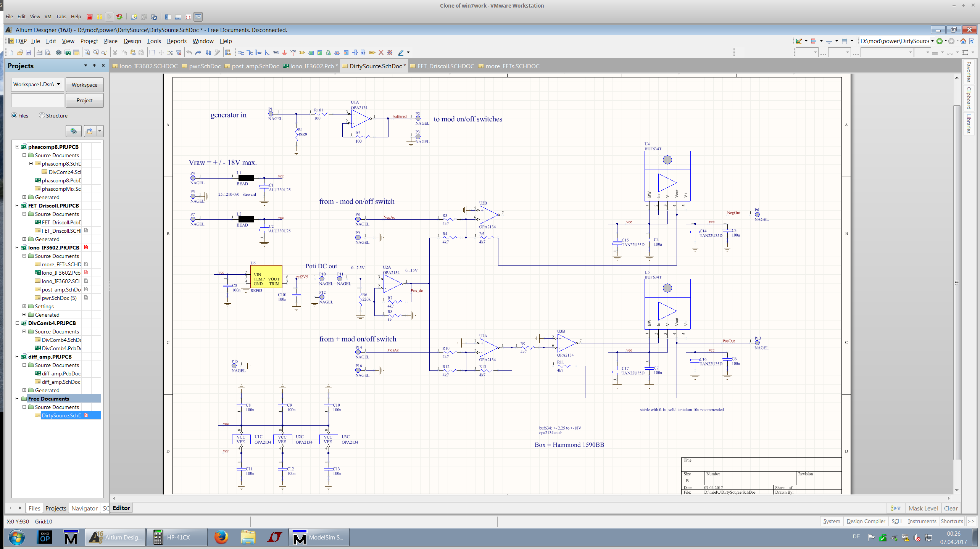Open ModelSim from the Windows taskbar
980x549 pixels.
coord(318,537)
